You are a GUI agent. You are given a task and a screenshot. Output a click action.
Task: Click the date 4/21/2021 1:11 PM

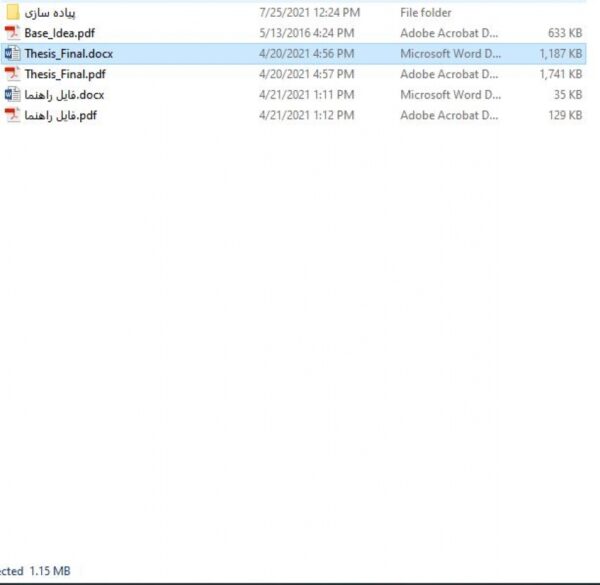(x=307, y=95)
